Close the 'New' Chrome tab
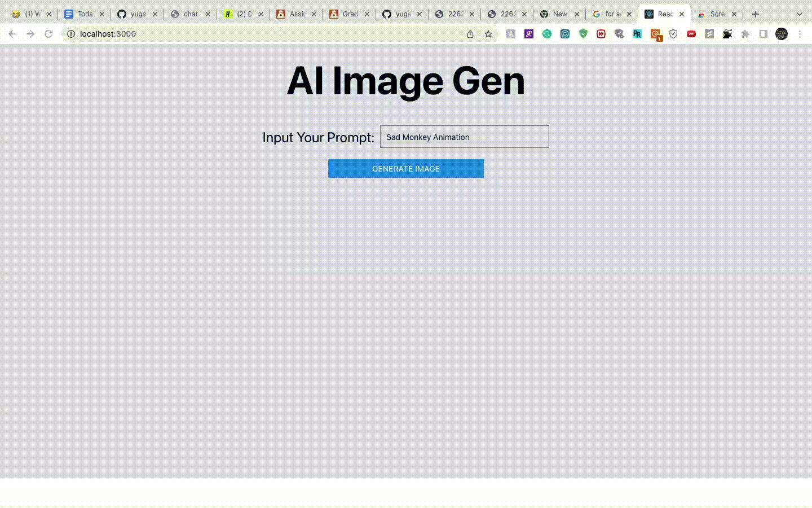This screenshot has height=508, width=812. point(577,14)
